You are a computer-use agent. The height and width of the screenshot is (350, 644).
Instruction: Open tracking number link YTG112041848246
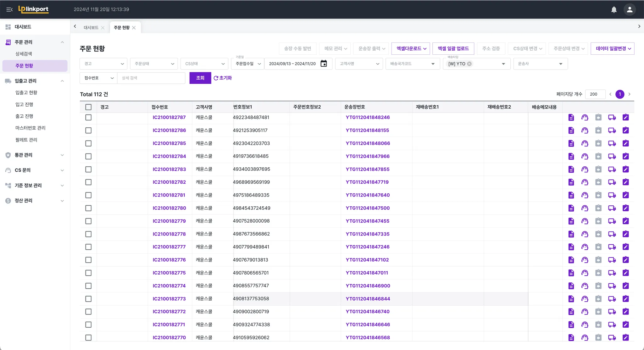click(368, 117)
